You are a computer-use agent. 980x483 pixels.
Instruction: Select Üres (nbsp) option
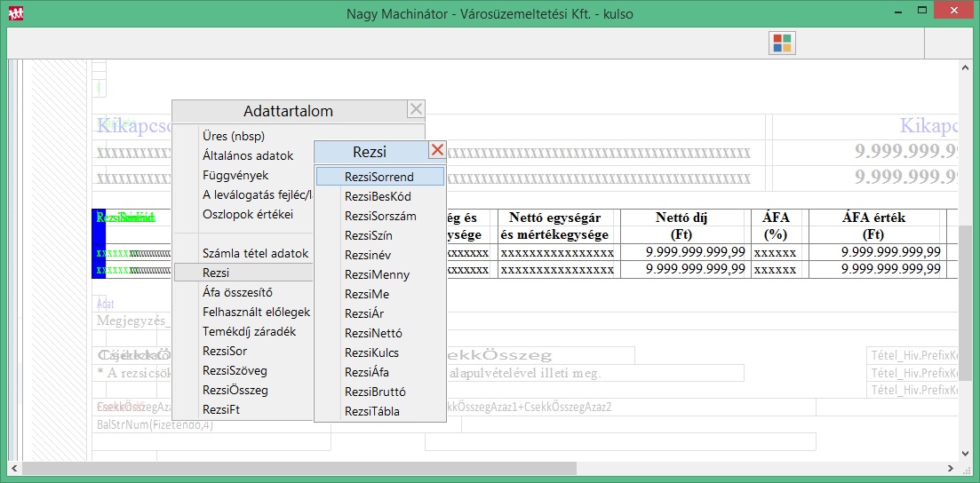pyautogui.click(x=234, y=136)
